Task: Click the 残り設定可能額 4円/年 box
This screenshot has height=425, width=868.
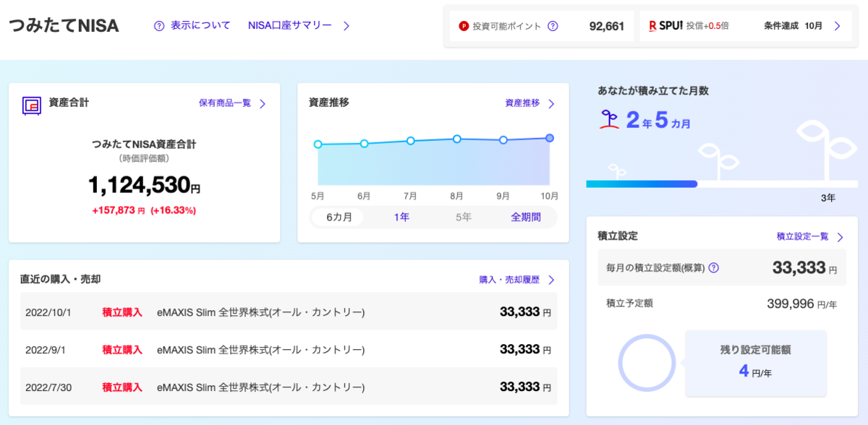Action: coord(755,363)
